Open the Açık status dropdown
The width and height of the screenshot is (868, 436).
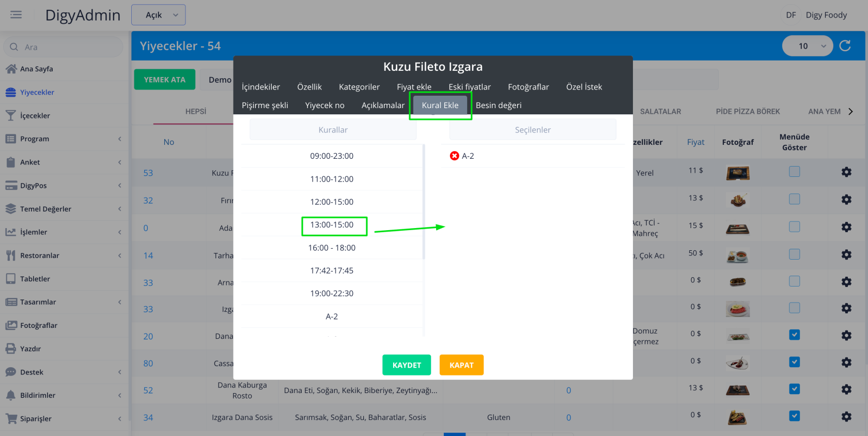pyautogui.click(x=158, y=15)
